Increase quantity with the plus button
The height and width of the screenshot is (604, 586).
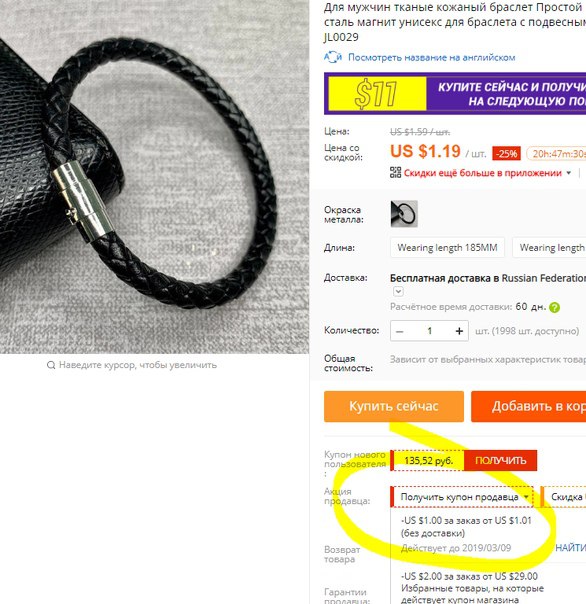tap(459, 331)
